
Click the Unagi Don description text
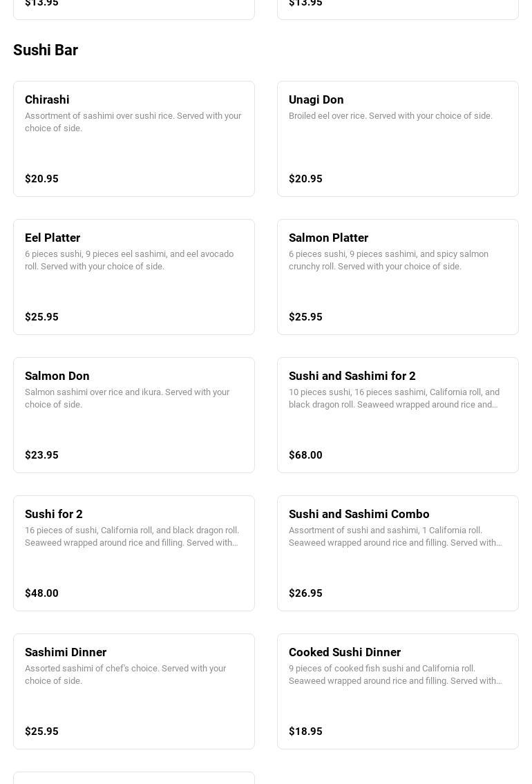(x=390, y=115)
